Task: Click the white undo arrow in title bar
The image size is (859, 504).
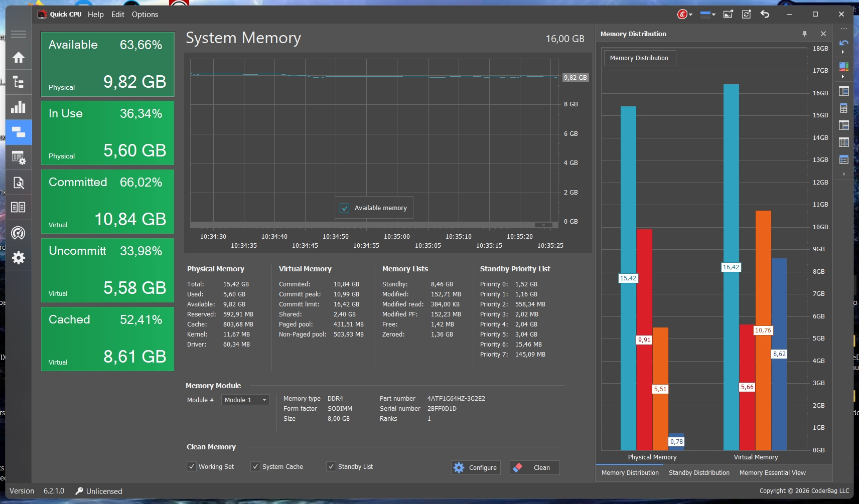Action: coord(765,14)
